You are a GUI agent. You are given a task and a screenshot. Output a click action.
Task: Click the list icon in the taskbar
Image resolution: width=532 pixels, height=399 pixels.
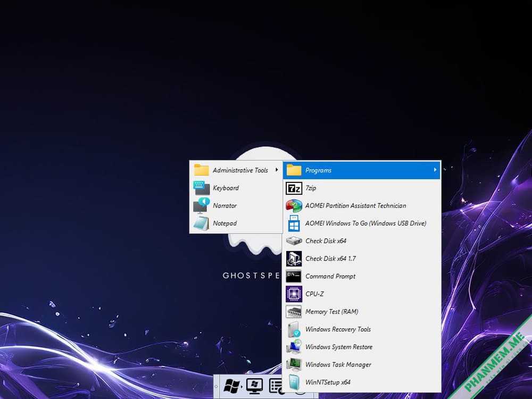pyautogui.click(x=276, y=386)
